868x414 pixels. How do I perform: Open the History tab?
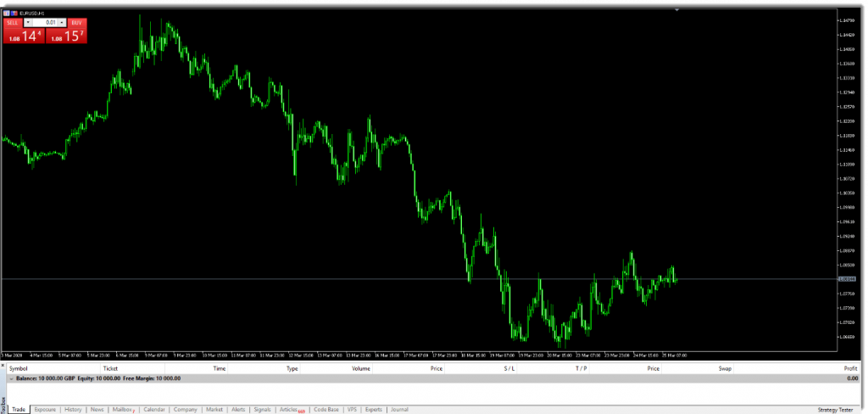(73, 410)
